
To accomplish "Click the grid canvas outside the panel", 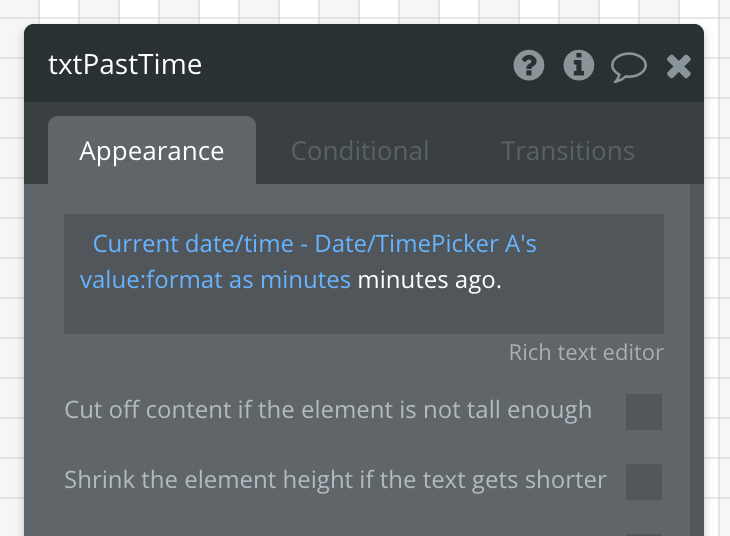I will coord(12,300).
